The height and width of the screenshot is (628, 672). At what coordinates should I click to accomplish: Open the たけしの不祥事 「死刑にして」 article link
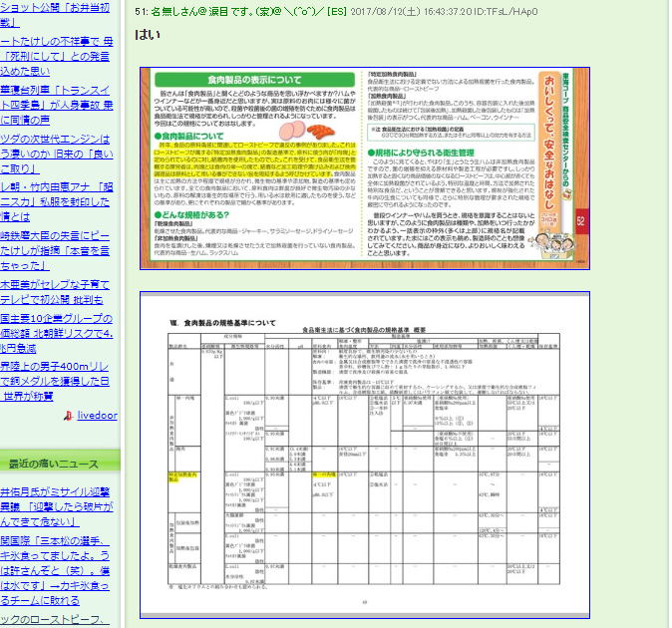click(57, 56)
